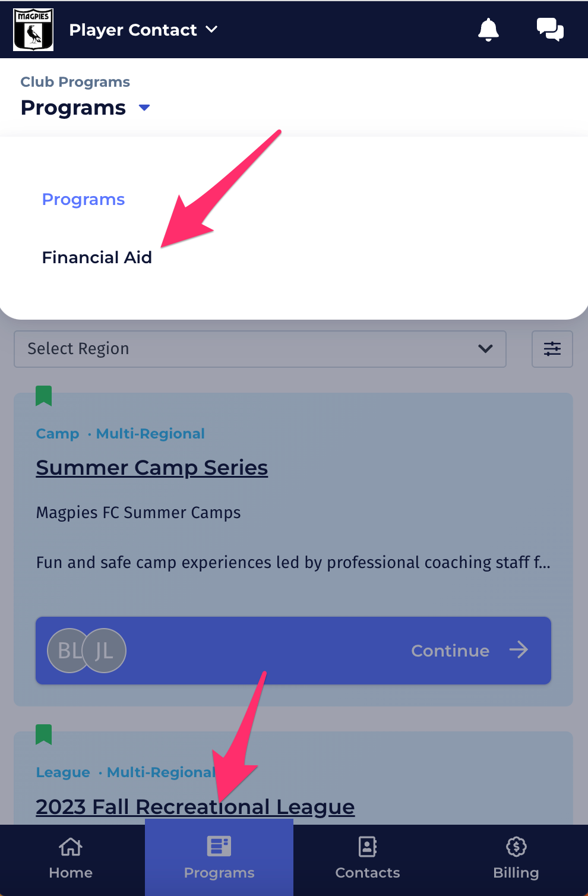Image resolution: width=588 pixels, height=896 pixels.
Task: Click the Magpies club logo
Action: click(x=33, y=30)
